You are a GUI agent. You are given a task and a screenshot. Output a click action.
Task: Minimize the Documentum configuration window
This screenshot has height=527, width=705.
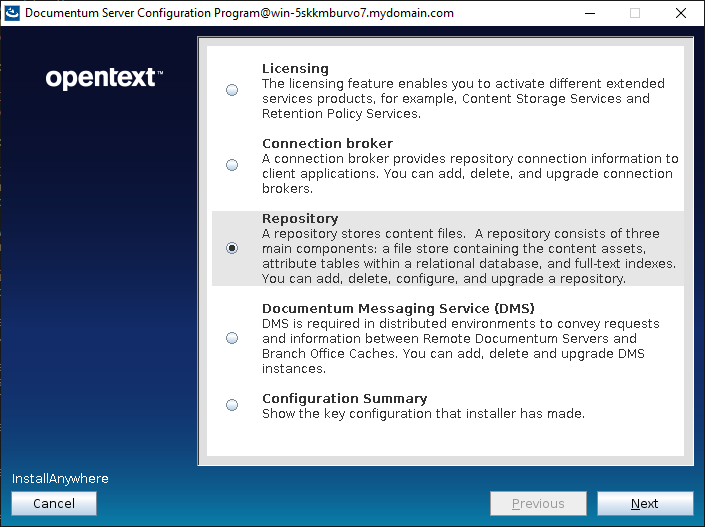(588, 13)
